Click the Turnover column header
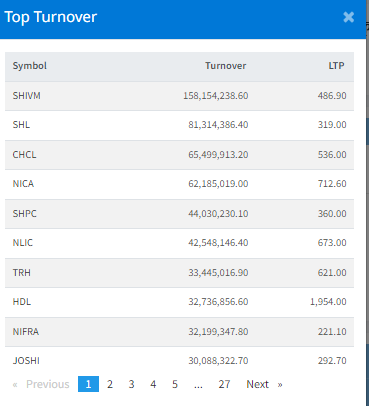This screenshot has height=406, width=369. click(226, 66)
